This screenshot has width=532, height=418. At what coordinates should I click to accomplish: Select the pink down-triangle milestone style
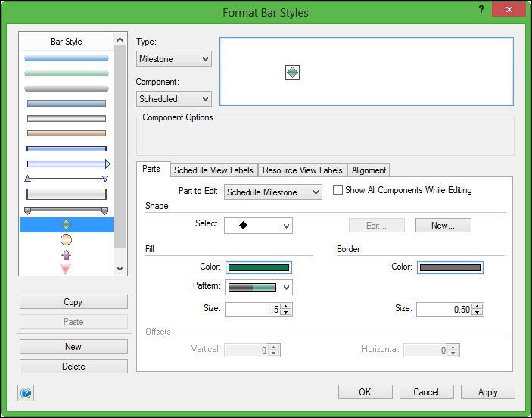tap(67, 268)
